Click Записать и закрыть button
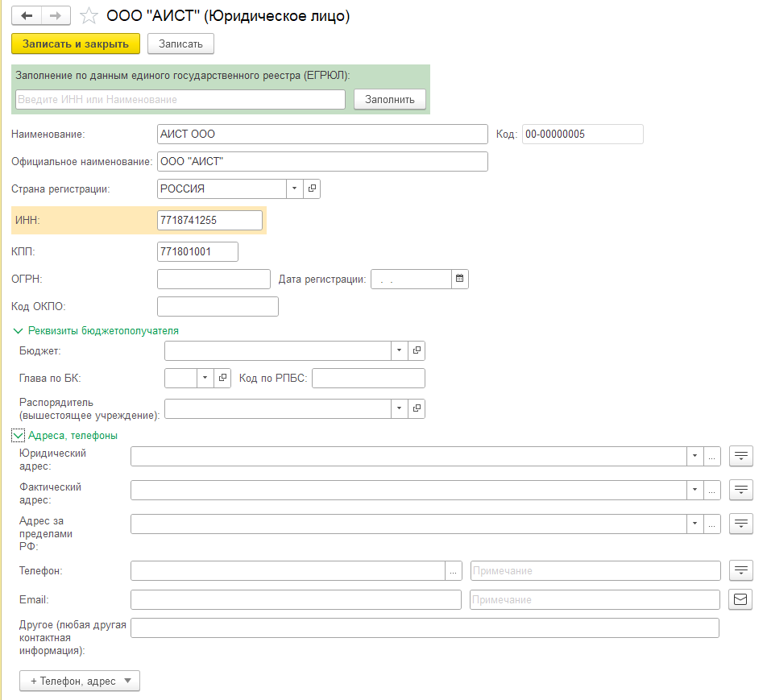 (x=76, y=43)
